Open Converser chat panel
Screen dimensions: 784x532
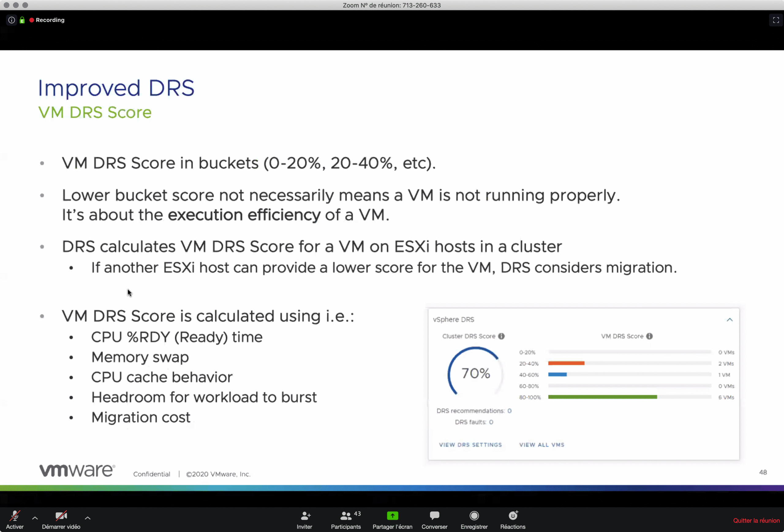pos(434,519)
